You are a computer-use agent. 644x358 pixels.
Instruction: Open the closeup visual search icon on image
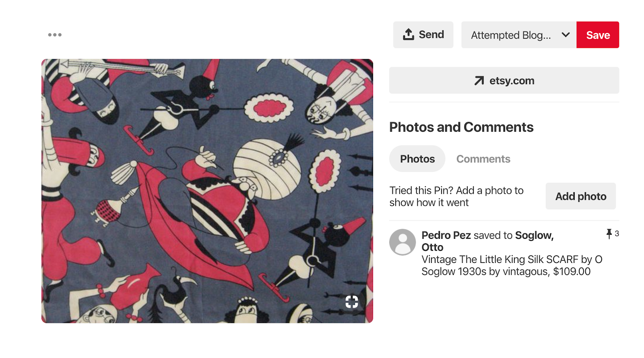351,301
